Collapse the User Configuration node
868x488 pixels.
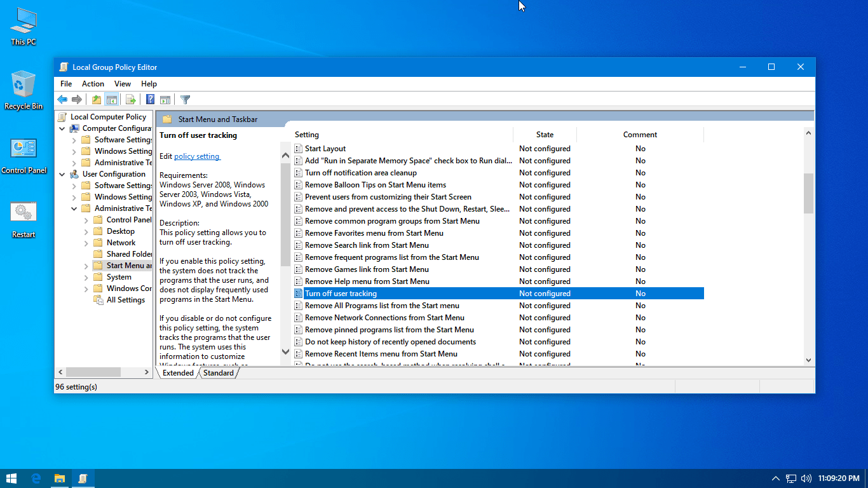click(62, 173)
